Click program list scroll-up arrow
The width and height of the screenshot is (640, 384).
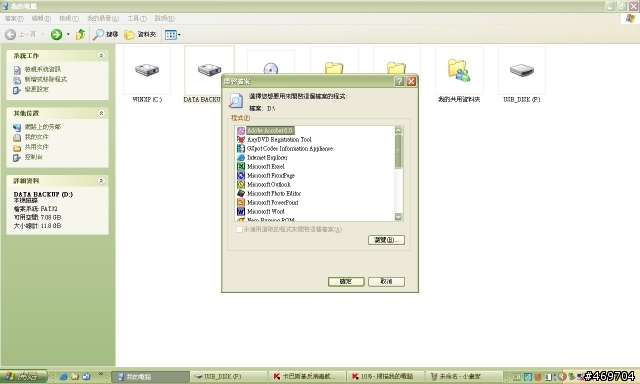[x=398, y=130]
